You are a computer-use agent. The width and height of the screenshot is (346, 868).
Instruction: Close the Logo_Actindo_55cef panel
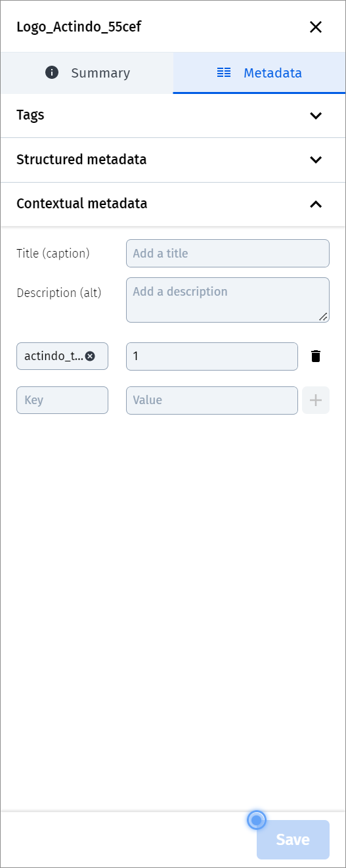click(316, 27)
